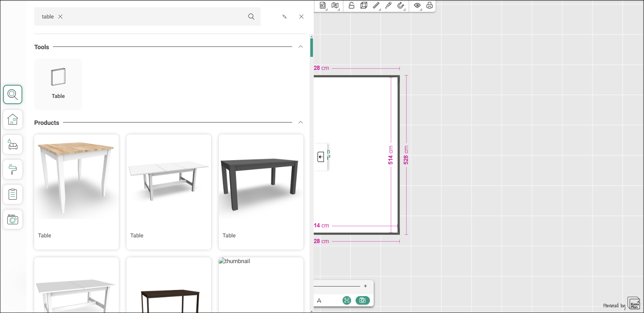644x313 pixels.
Task: Open the clipboard summary sidebar tab
Action: (13, 194)
